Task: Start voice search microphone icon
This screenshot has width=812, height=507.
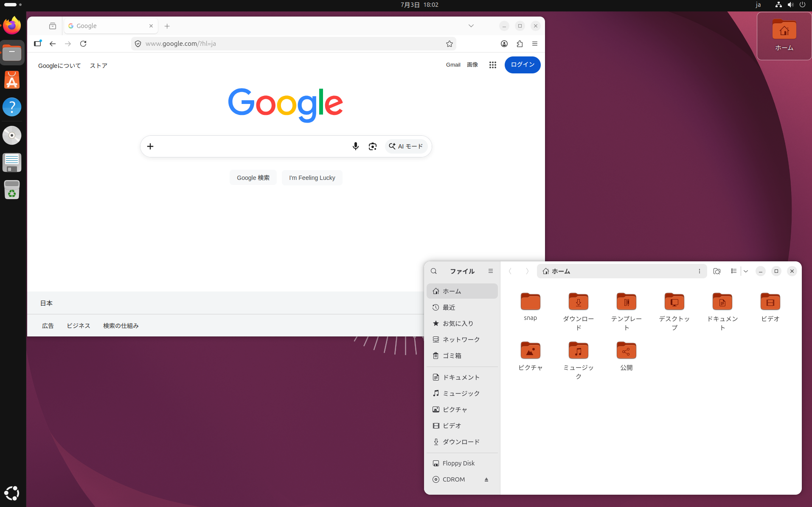Action: [x=356, y=146]
